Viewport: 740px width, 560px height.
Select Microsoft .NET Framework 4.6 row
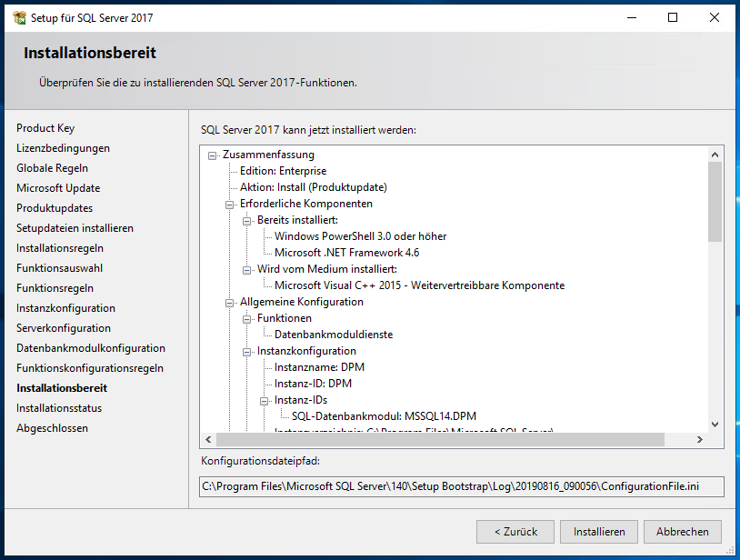(347, 253)
